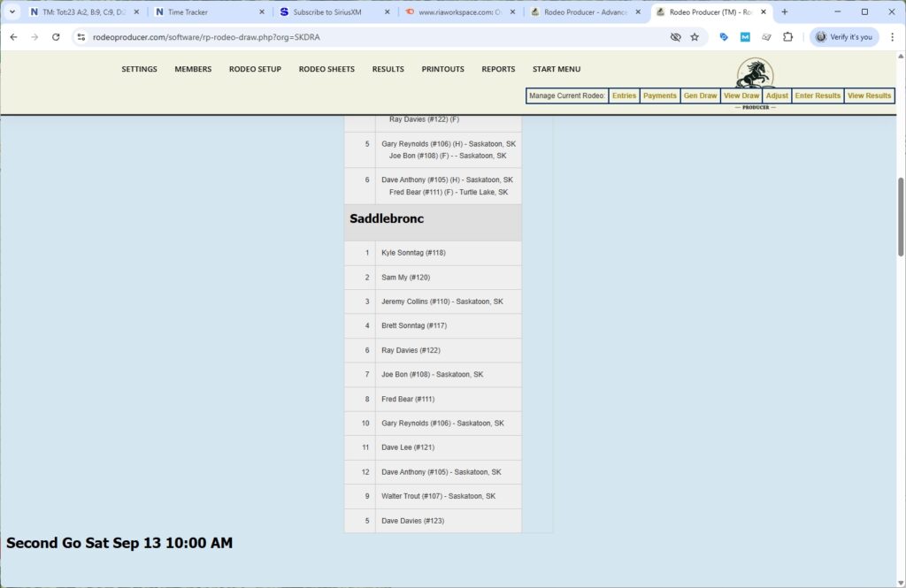Bookmark this page with the star icon
Viewport: 906px width, 588px height.
click(695, 37)
